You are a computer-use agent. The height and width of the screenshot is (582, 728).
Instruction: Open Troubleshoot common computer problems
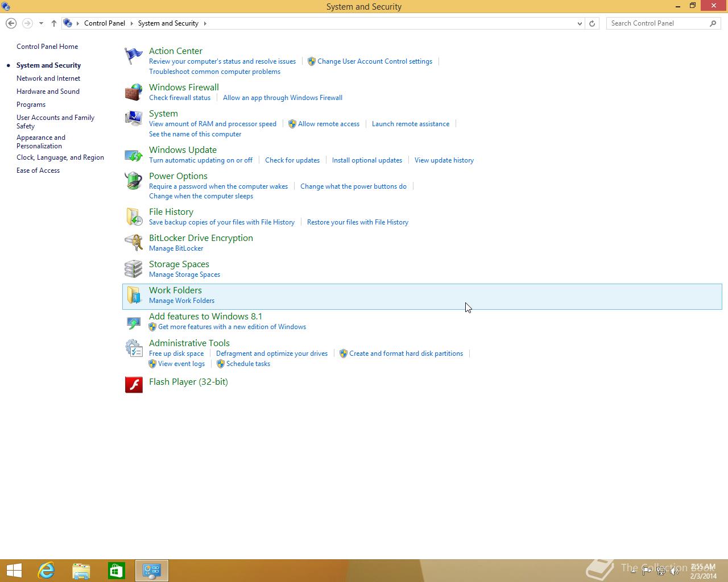pos(214,72)
